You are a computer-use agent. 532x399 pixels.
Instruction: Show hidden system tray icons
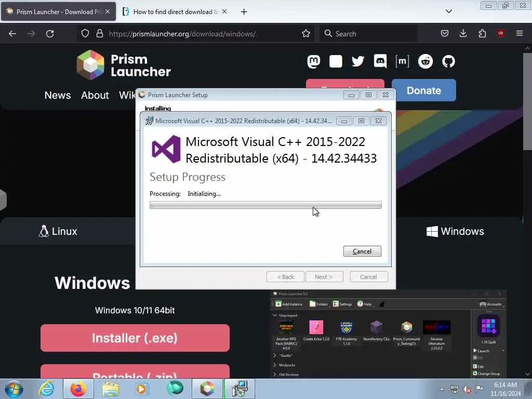[442, 390]
